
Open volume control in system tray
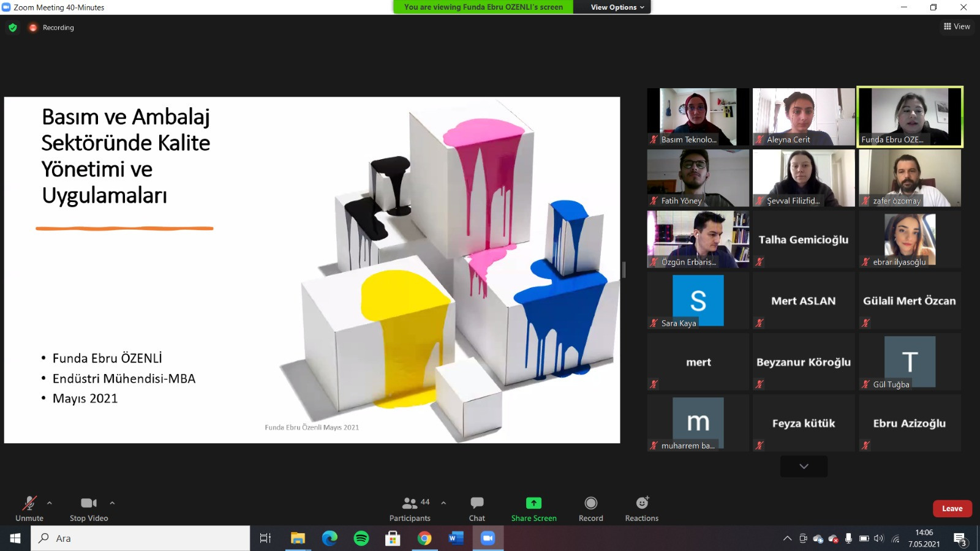[x=879, y=539]
